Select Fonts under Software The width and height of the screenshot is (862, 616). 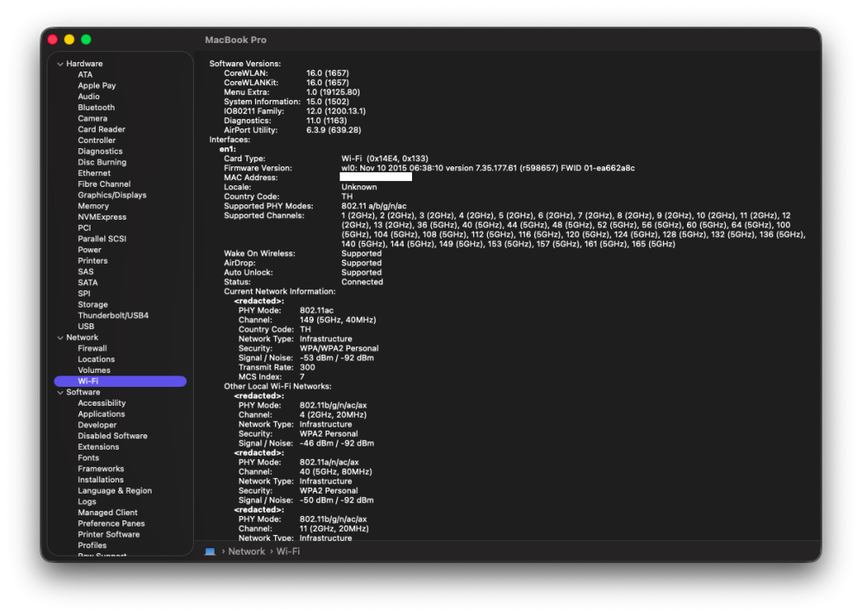click(x=89, y=457)
